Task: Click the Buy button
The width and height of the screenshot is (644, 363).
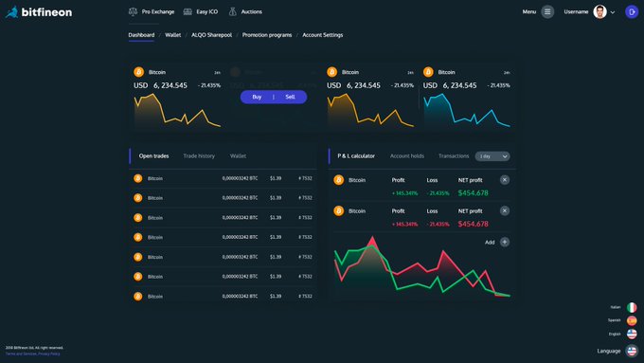Action: [x=257, y=97]
